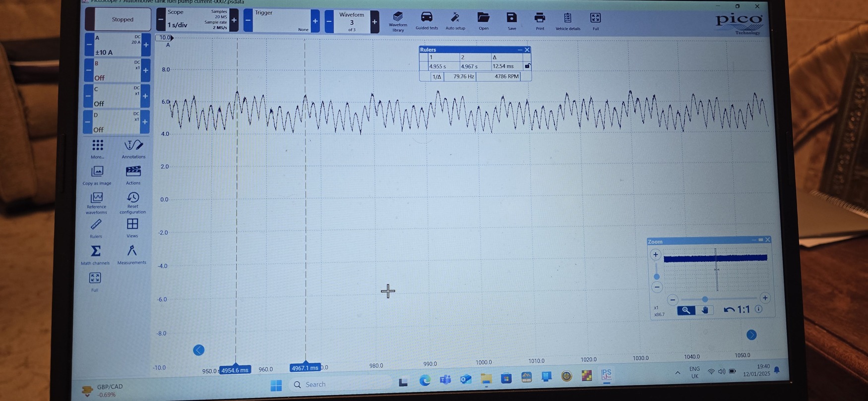868x401 pixels.
Task: Go to previous waveform buffer
Action: 329,22
